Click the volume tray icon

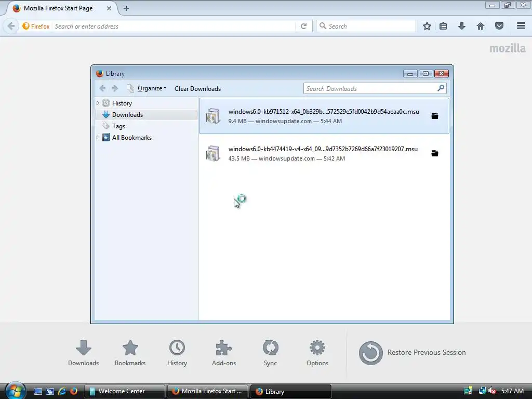[x=493, y=391]
